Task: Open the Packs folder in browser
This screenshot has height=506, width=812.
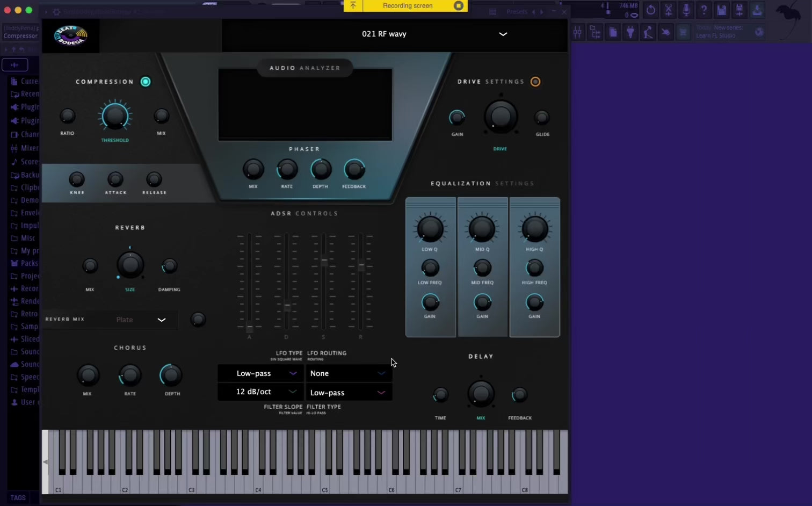Action: pyautogui.click(x=24, y=263)
